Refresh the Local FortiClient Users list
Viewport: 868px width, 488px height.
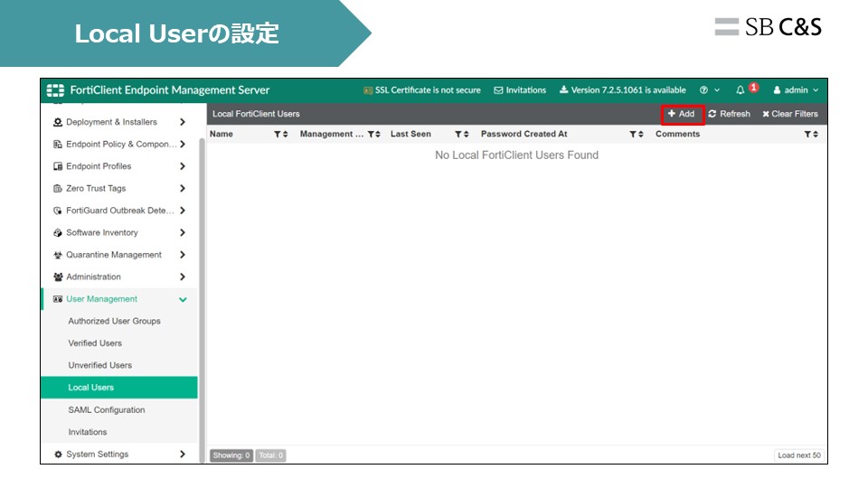click(729, 114)
